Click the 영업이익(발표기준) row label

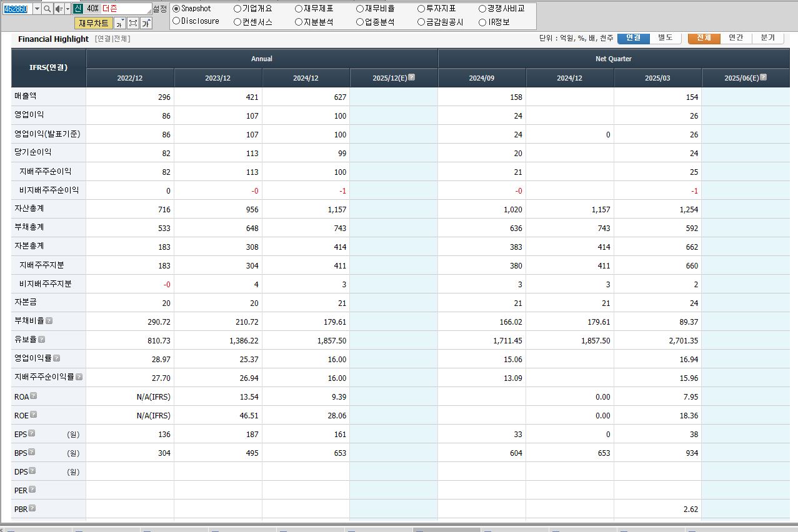point(47,134)
